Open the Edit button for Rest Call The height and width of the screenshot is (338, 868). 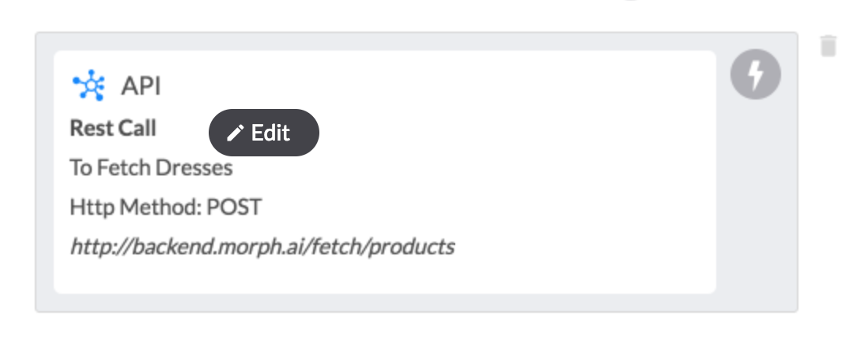tap(264, 133)
